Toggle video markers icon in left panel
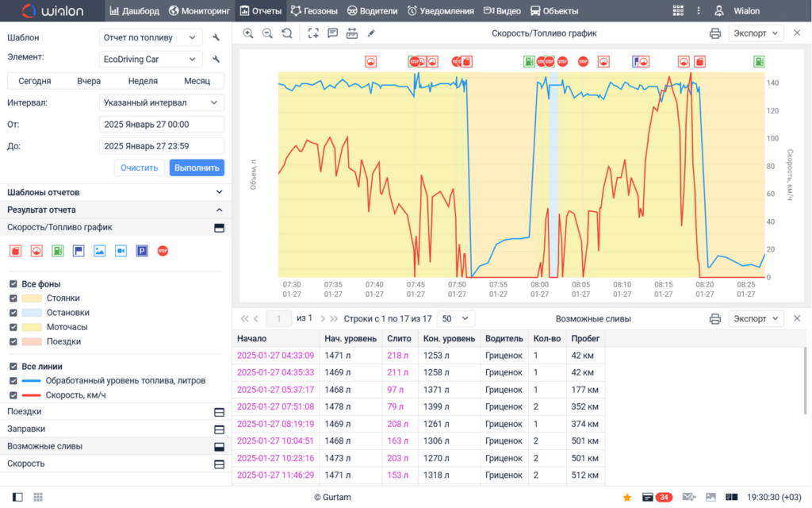This screenshot has width=812, height=508. point(121,251)
